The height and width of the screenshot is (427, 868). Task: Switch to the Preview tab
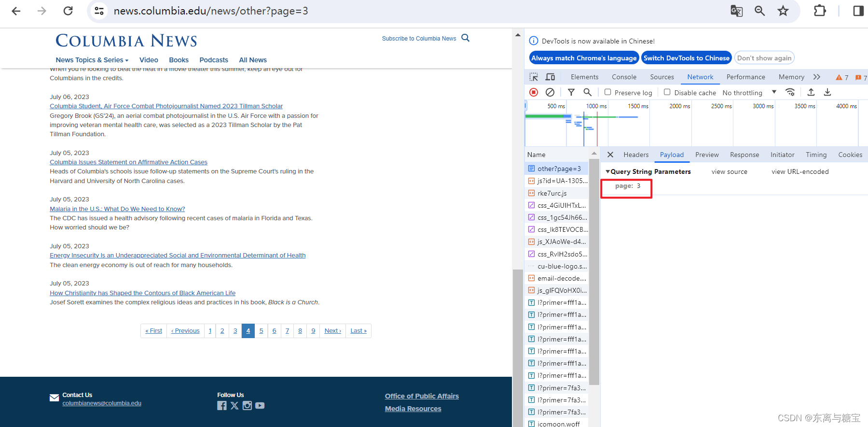coord(707,155)
